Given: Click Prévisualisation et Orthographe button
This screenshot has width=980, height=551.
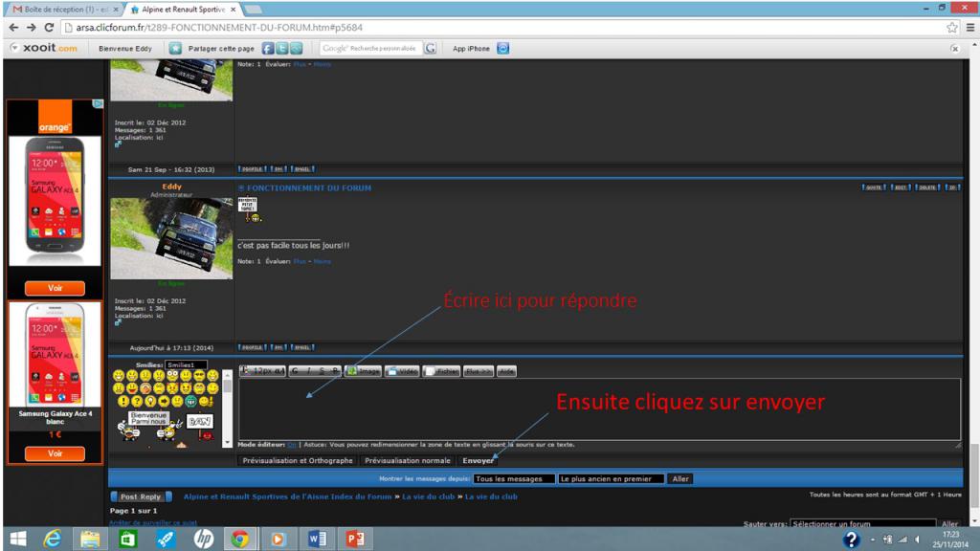Looking at the screenshot, I should (x=298, y=460).
